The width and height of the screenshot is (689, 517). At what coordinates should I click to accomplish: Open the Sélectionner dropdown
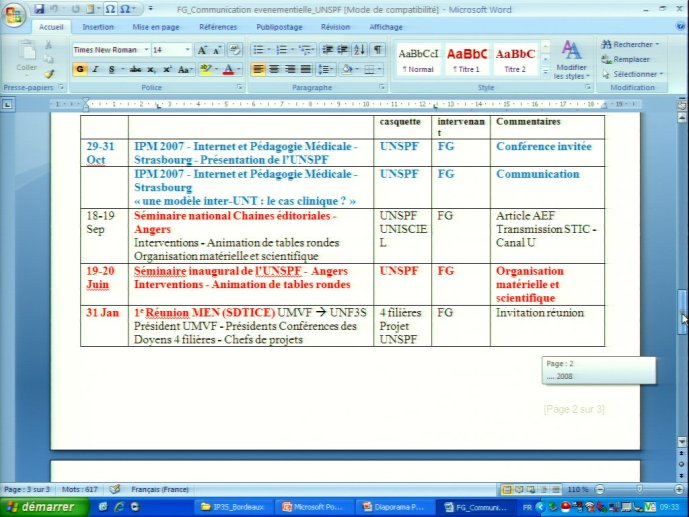pyautogui.click(x=633, y=74)
